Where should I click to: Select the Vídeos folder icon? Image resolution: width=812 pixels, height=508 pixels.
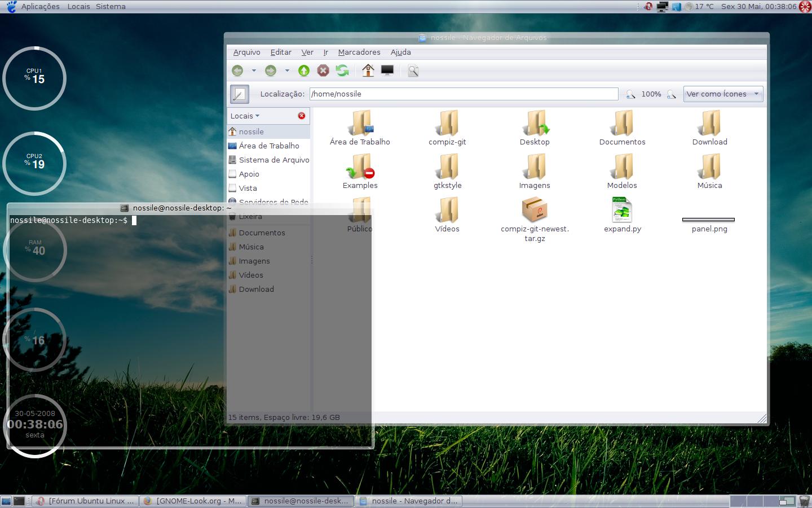[x=448, y=210]
